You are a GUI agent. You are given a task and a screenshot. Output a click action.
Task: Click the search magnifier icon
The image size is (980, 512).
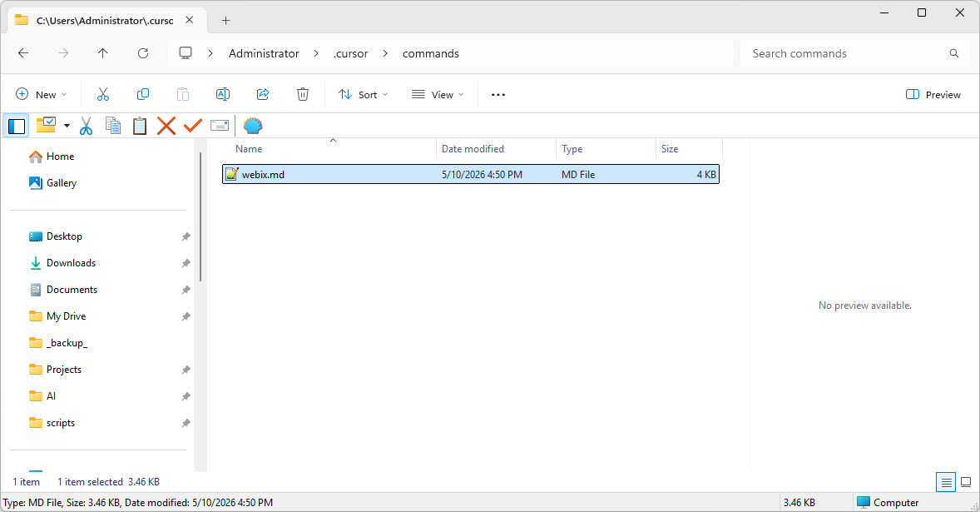(x=953, y=53)
